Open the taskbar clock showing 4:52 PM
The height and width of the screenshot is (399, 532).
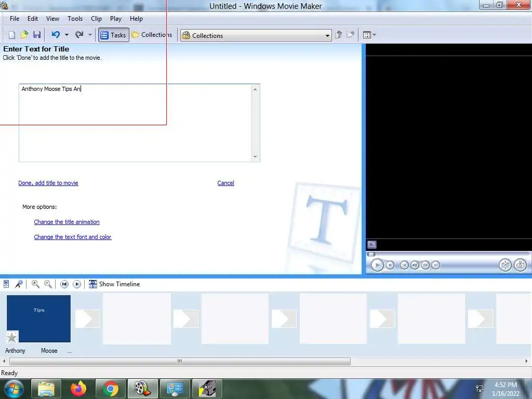click(x=506, y=389)
